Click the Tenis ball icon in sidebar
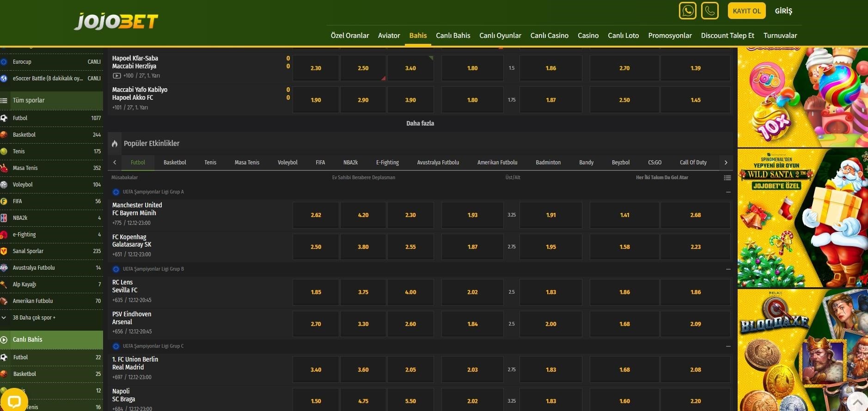This screenshot has height=411, width=868. pos(4,151)
